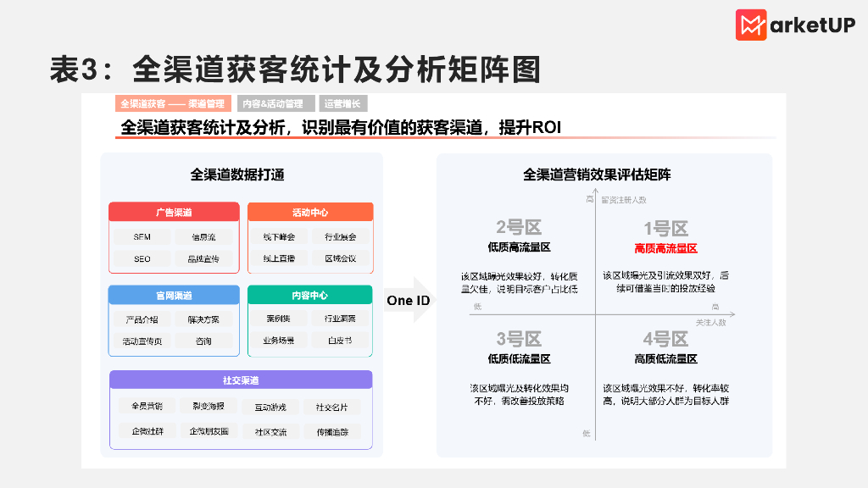Open the 运营增长 tab
The width and height of the screenshot is (868, 488).
coord(342,103)
